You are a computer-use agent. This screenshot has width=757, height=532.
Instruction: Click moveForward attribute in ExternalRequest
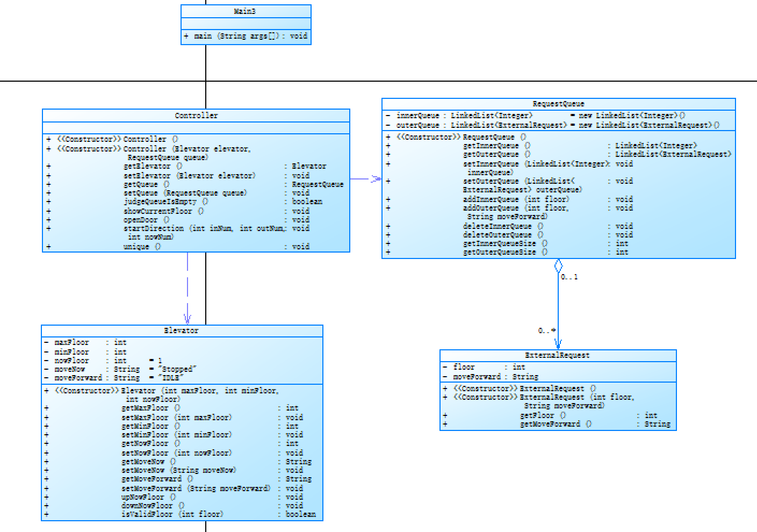click(491, 377)
